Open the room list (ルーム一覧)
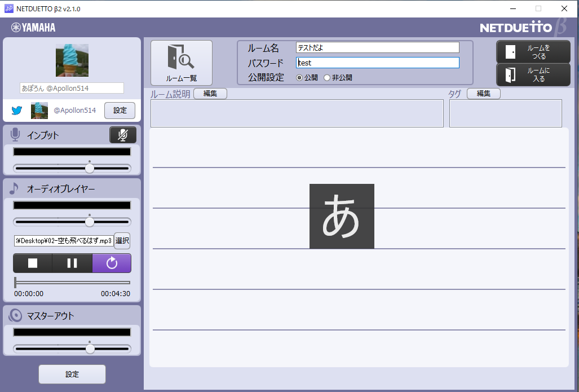 pyautogui.click(x=182, y=63)
